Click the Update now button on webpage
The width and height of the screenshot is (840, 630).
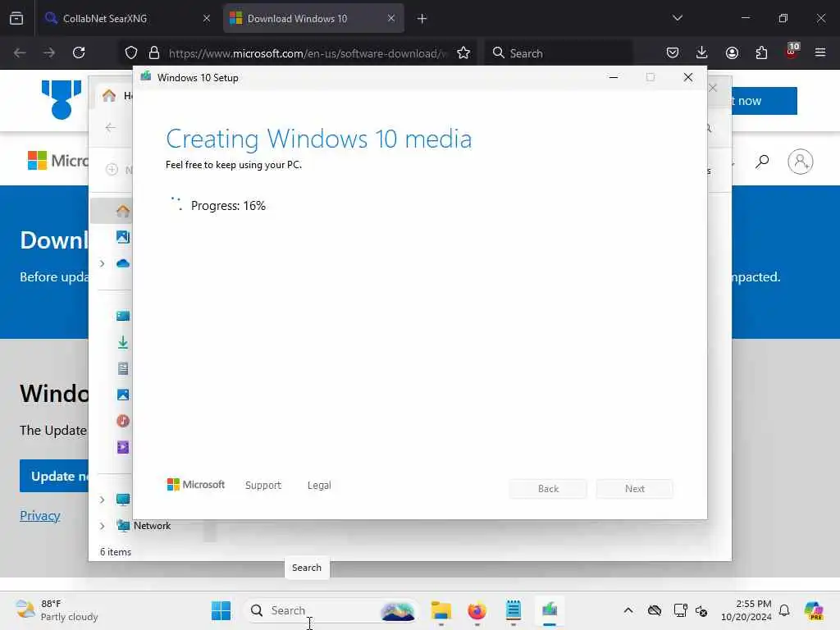pos(54,476)
